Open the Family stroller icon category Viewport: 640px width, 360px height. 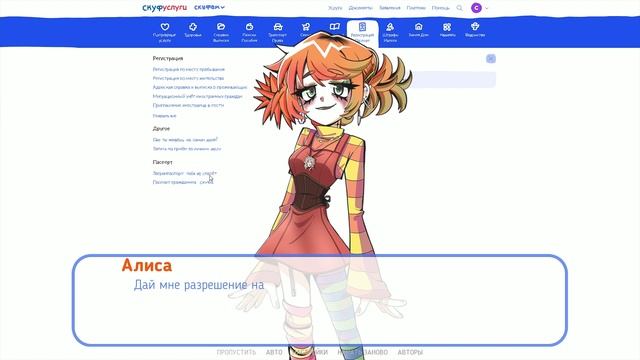[x=306, y=27]
